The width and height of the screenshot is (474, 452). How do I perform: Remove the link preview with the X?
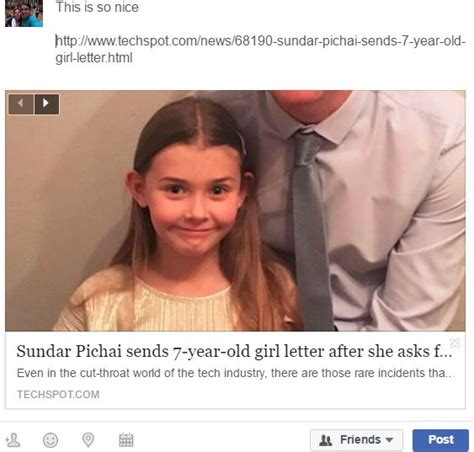tap(455, 343)
